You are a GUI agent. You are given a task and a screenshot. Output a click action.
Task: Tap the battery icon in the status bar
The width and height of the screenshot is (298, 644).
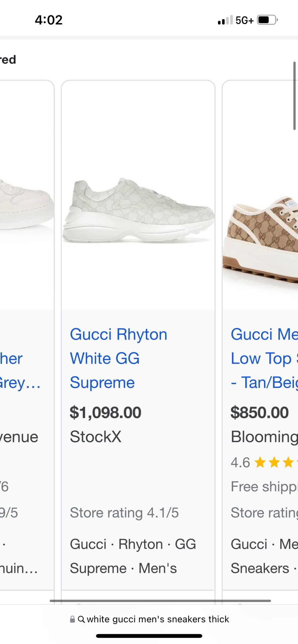click(x=267, y=20)
